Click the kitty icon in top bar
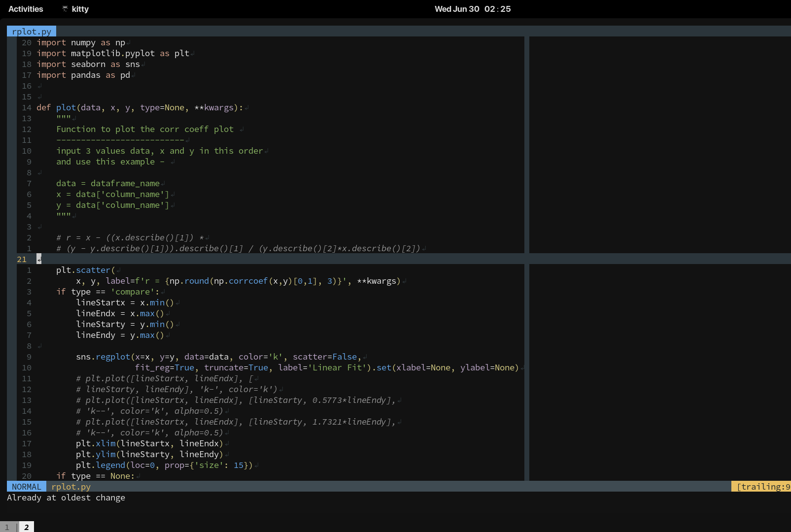The image size is (791, 532). tap(65, 8)
